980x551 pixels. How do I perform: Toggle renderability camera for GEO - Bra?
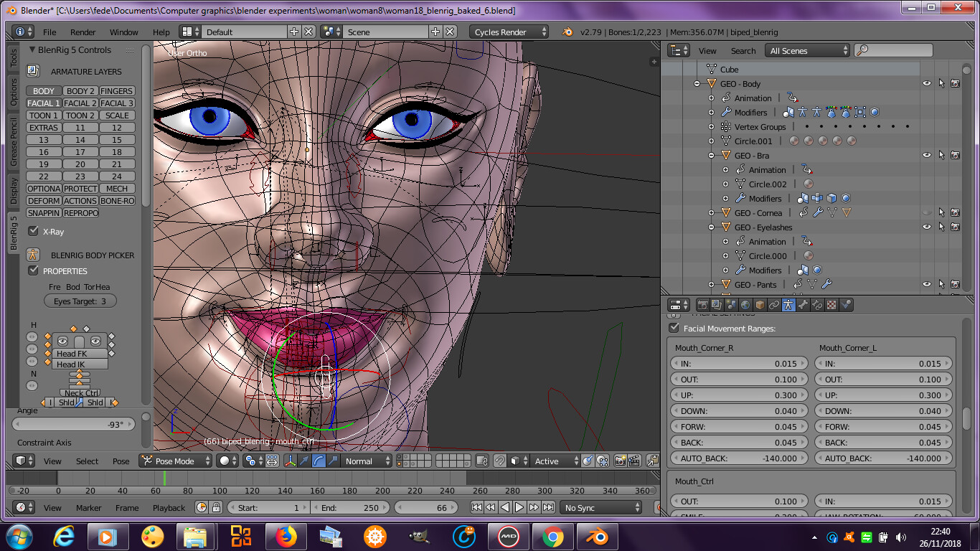click(x=955, y=156)
